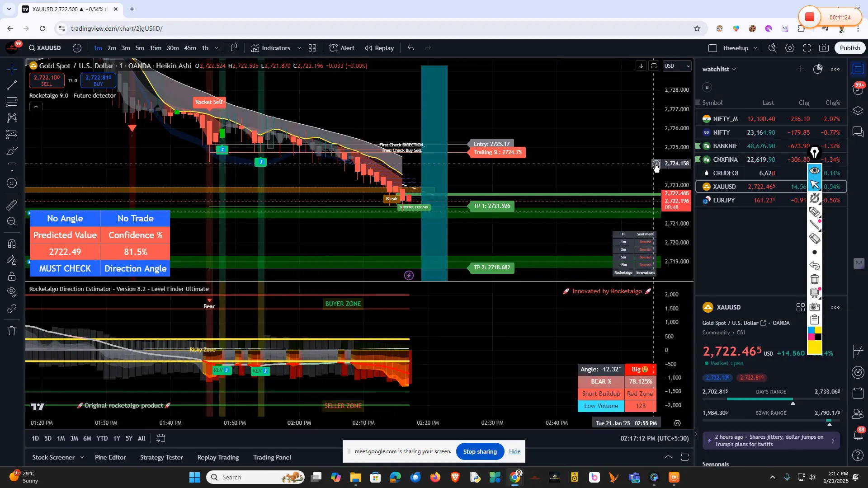This screenshot has height=488, width=868.
Task: Create a new Alert
Action: tap(342, 48)
